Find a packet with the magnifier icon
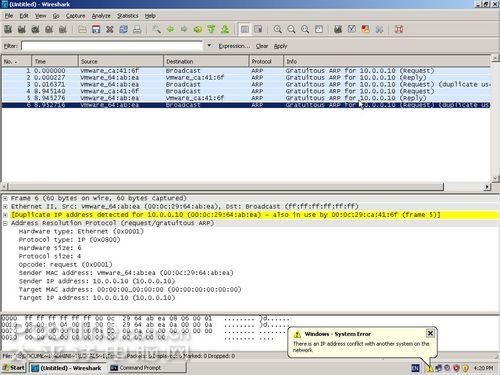Screen dimensions: 500x375 [x=156, y=29]
